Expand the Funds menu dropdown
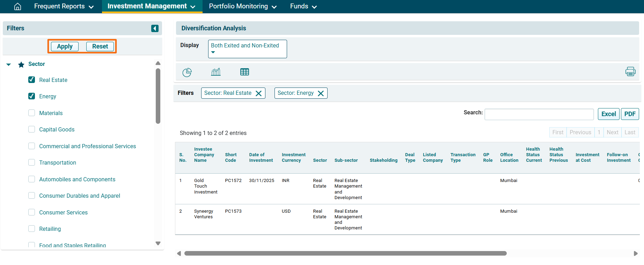 pos(303,7)
